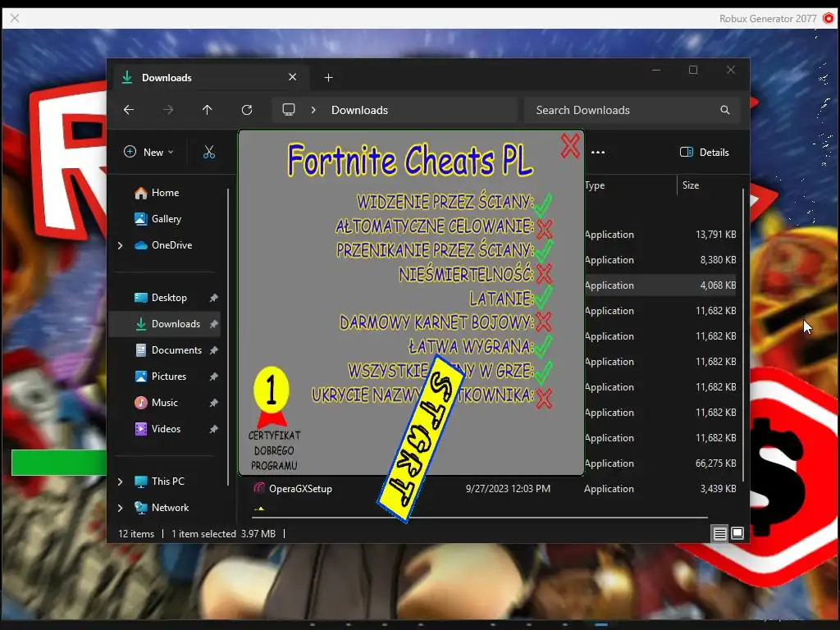Click the horizontal scrollbar under the file list
Image resolution: width=840 pixels, height=630 pixels.
(x=479, y=518)
